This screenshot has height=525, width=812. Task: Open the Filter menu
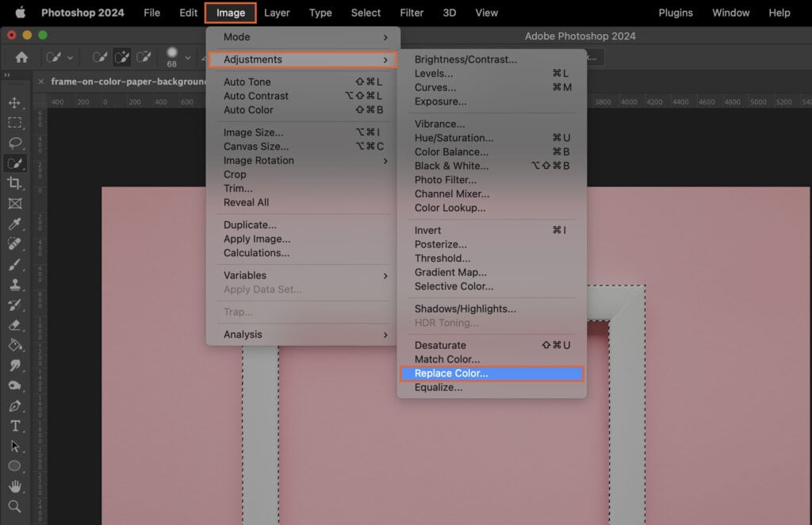click(412, 13)
